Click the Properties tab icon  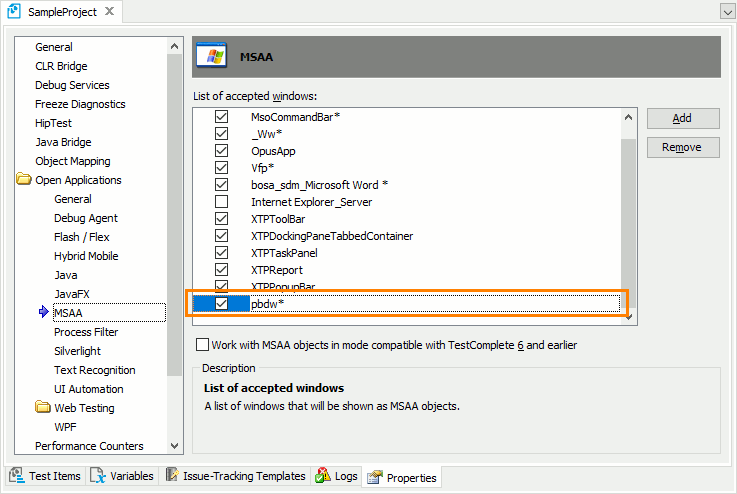point(375,477)
